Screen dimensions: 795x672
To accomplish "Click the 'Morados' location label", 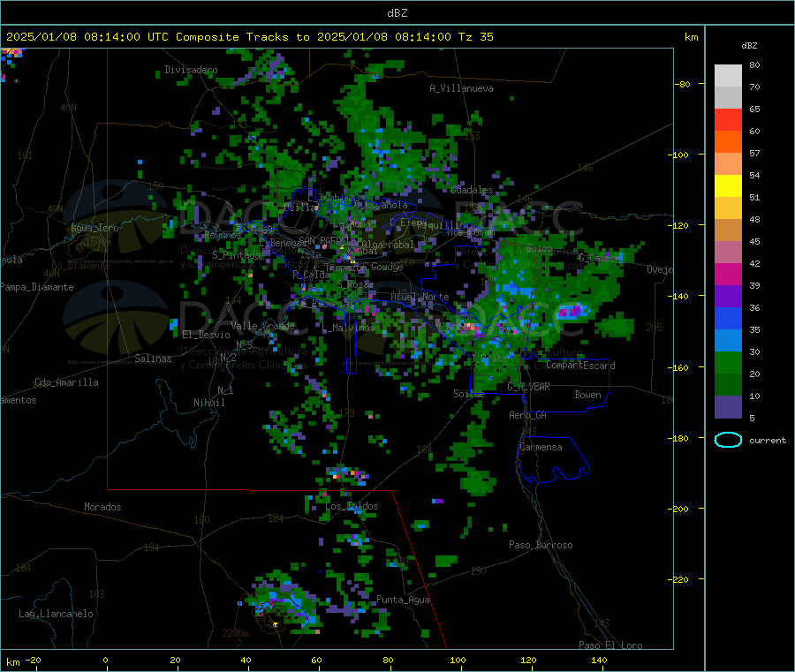I will click(x=102, y=507).
